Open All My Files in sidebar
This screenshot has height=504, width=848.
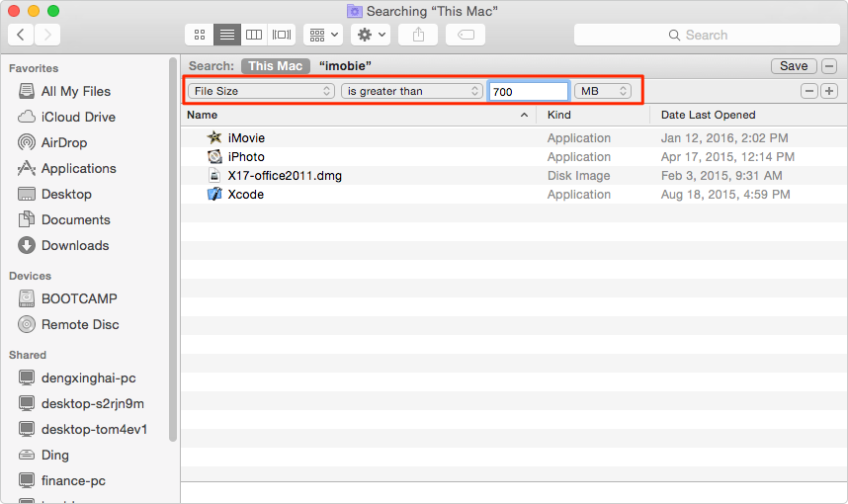(76, 91)
